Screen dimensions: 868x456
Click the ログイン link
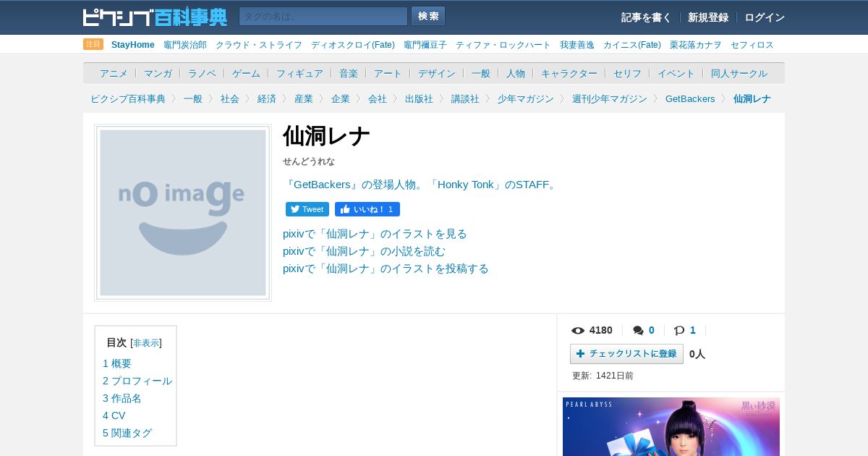(x=765, y=17)
